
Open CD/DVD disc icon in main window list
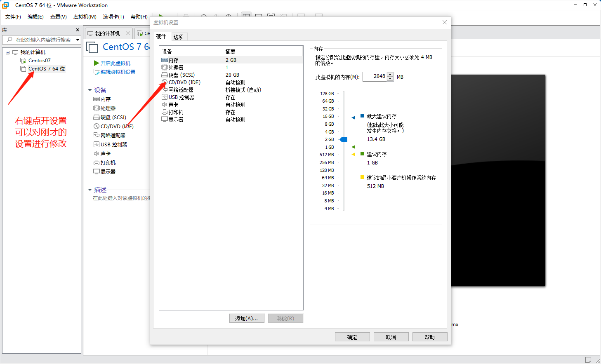tap(97, 127)
